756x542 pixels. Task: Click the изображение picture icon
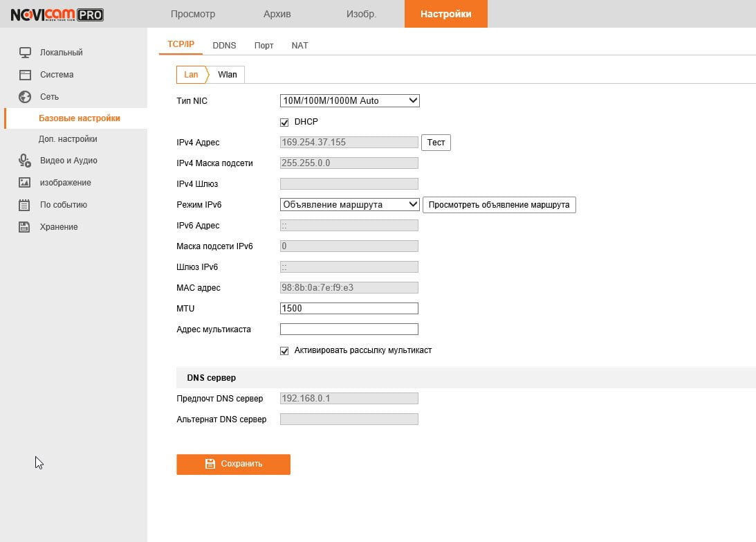[25, 183]
